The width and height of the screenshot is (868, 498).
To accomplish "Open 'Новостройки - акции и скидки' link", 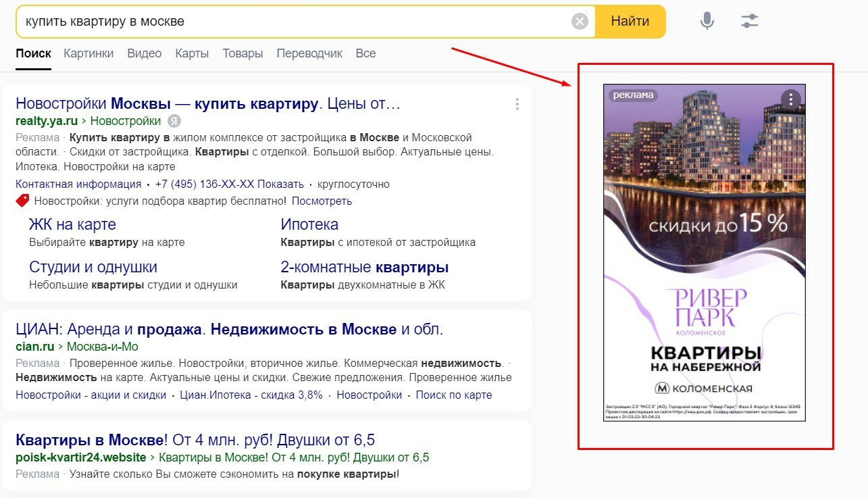I will 91,395.
